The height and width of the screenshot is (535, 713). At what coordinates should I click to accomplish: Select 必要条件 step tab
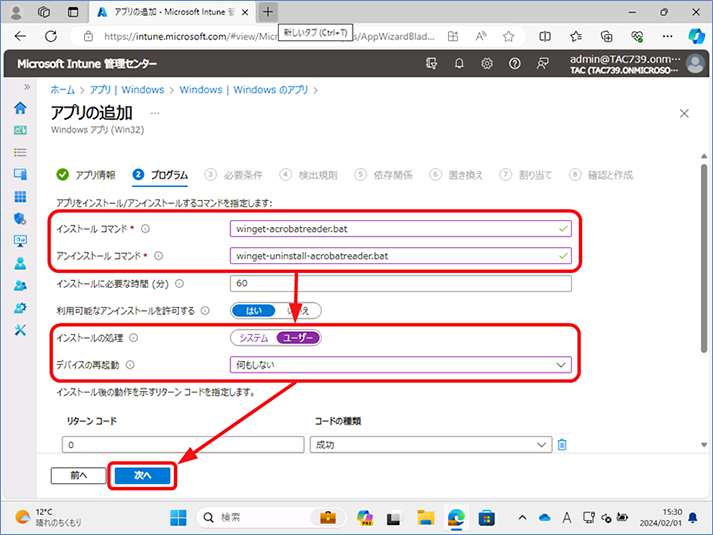(x=234, y=175)
